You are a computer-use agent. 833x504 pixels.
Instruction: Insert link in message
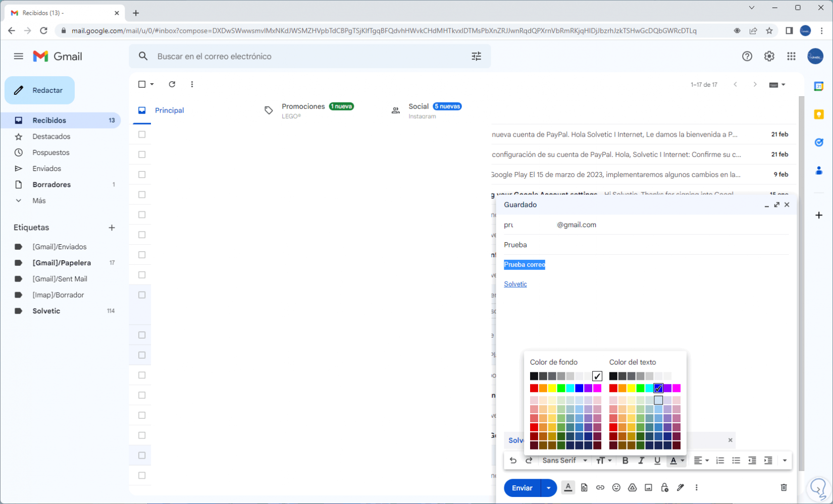600,487
